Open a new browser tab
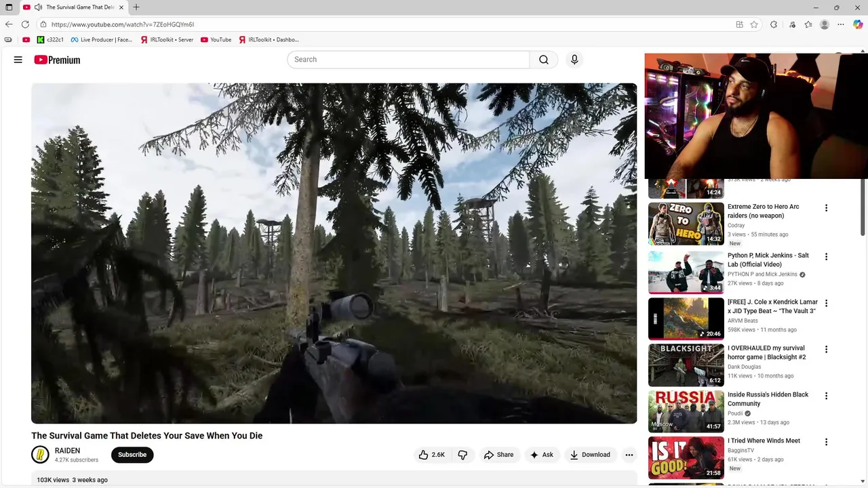Viewport: 868px width, 488px height. coord(136,7)
